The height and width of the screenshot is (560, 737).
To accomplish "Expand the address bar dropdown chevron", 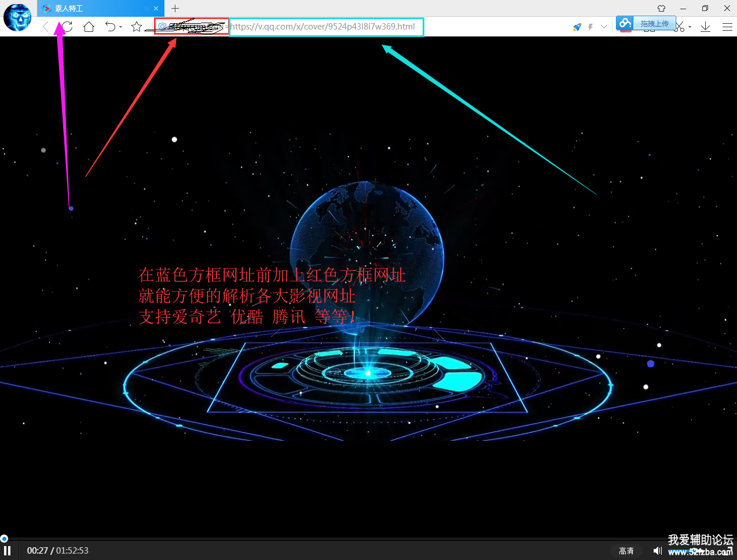I will [604, 27].
